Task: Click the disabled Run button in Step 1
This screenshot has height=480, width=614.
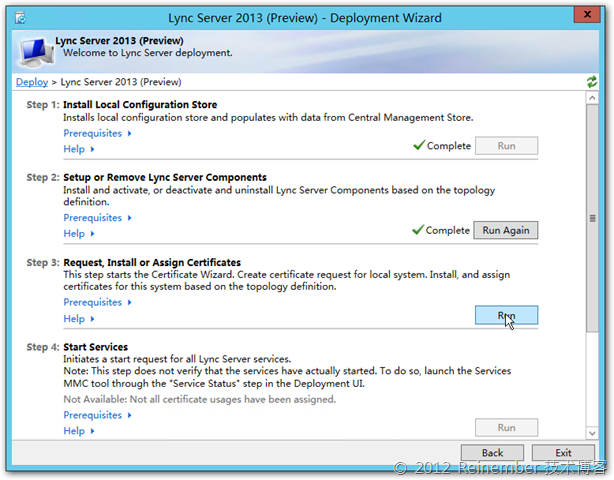Action: click(506, 146)
